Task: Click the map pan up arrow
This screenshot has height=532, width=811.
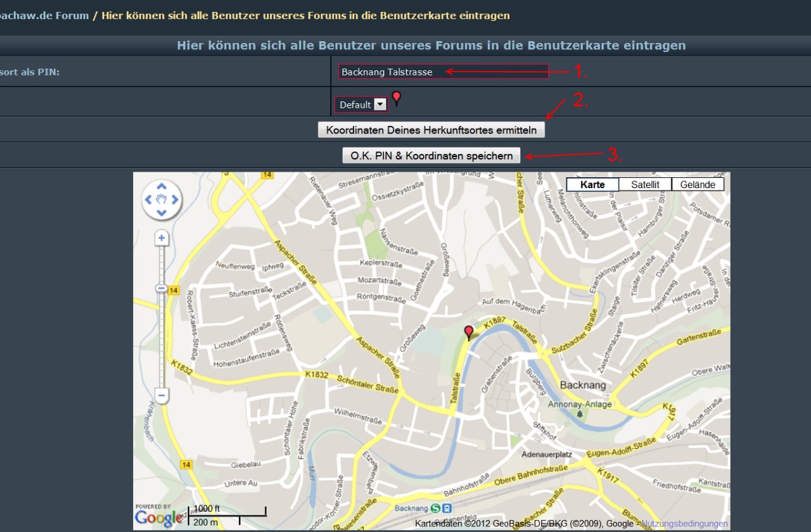Action: click(161, 186)
